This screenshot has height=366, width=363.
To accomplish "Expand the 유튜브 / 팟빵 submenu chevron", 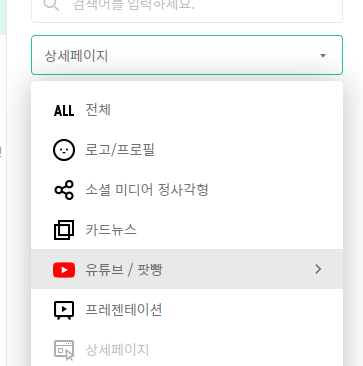I will click(318, 269).
